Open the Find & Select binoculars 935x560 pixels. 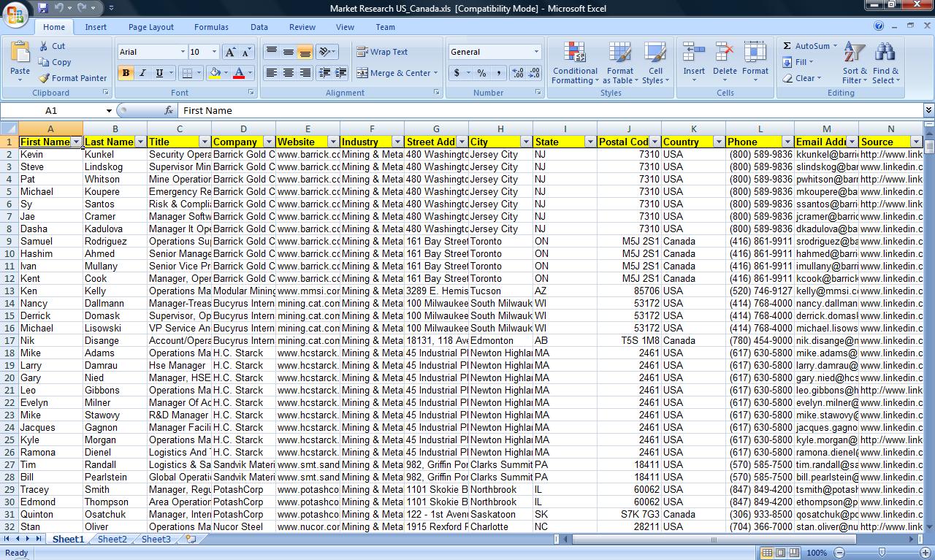[885, 55]
